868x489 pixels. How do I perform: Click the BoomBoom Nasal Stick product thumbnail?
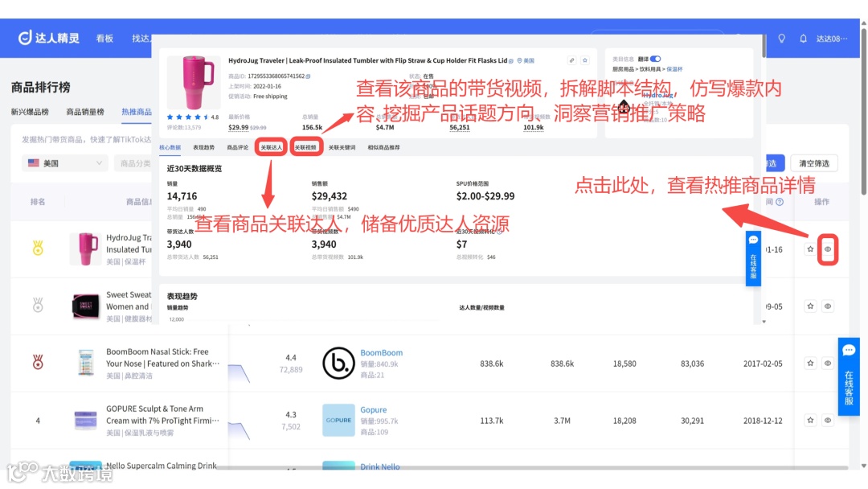pos(86,363)
